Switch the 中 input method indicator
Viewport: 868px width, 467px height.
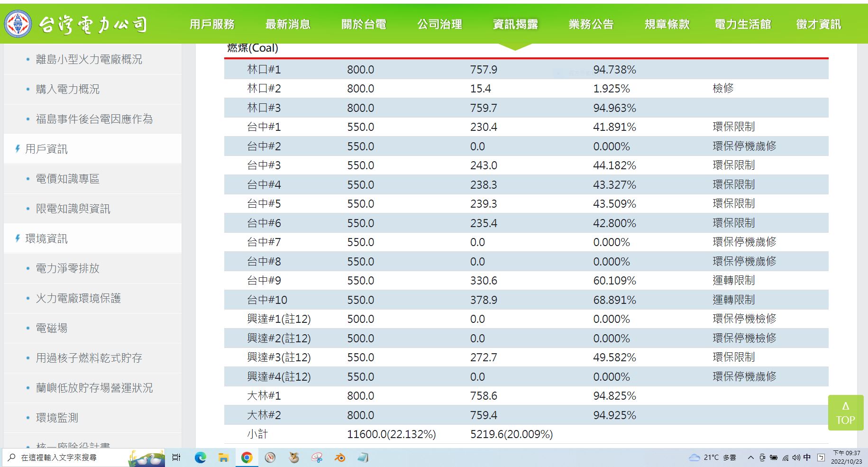pyautogui.click(x=807, y=458)
